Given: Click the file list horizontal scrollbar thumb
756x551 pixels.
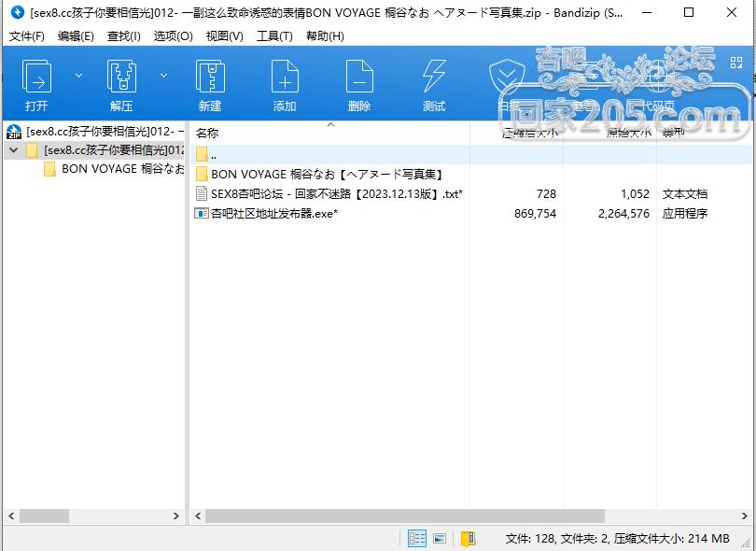Looking at the screenshot, I should click(405, 516).
